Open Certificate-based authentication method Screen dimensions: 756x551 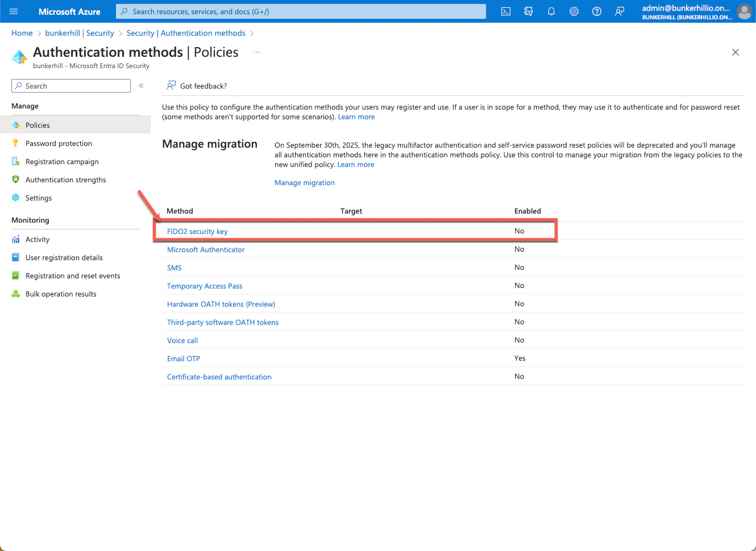(219, 377)
